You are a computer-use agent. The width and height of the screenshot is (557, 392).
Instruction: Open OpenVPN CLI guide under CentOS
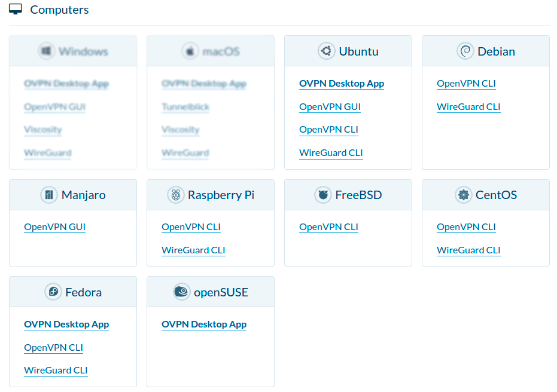click(466, 227)
